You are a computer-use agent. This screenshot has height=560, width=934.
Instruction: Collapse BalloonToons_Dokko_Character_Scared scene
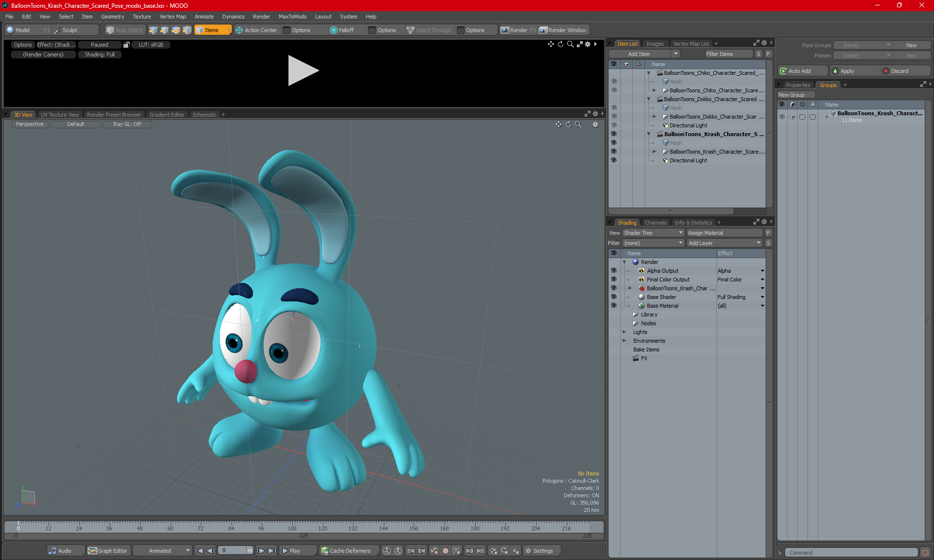click(x=648, y=99)
